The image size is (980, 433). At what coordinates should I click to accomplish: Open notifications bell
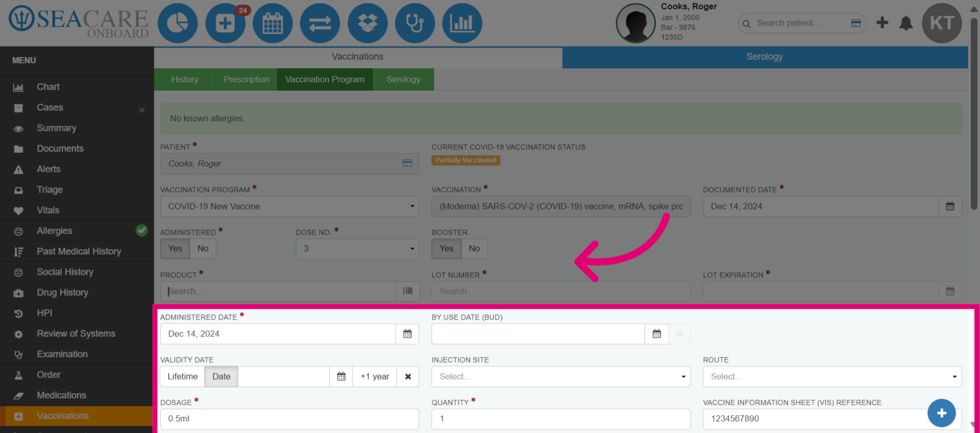(x=906, y=23)
